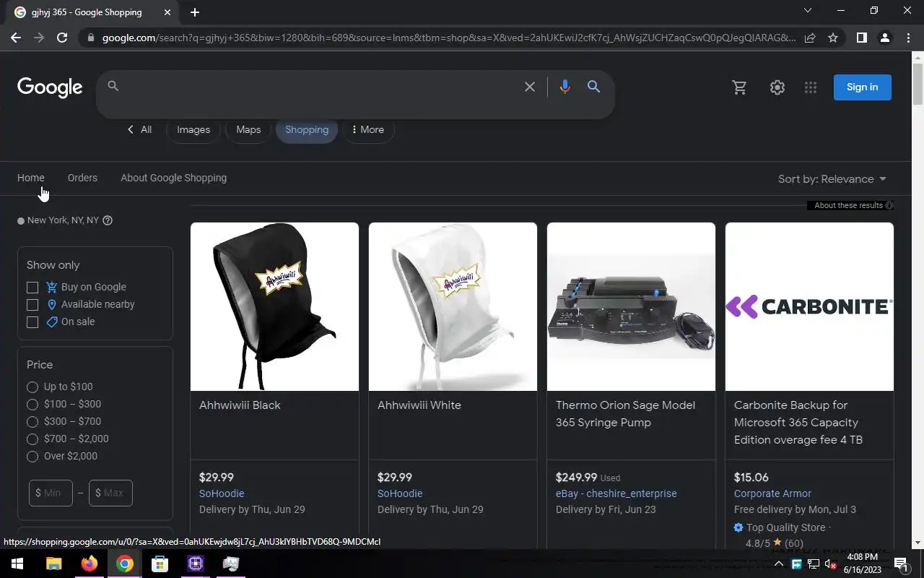Open the Google apps grid icon
Viewport: 924px width, 578px height.
click(811, 87)
